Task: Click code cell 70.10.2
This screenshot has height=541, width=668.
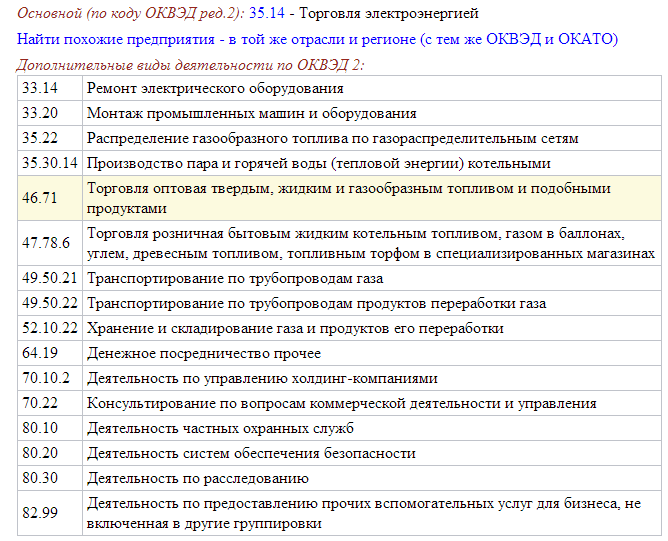Action: (x=50, y=378)
